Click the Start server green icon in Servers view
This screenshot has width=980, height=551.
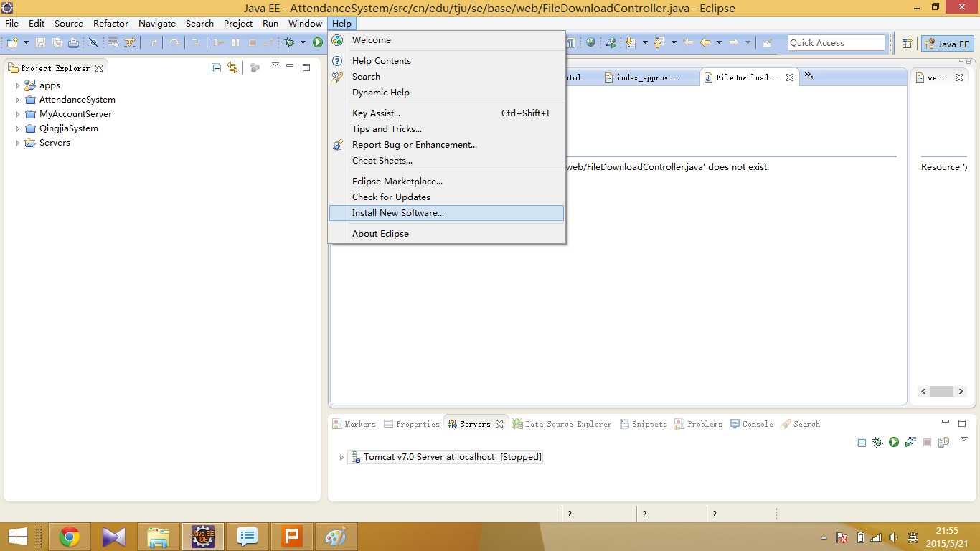894,442
